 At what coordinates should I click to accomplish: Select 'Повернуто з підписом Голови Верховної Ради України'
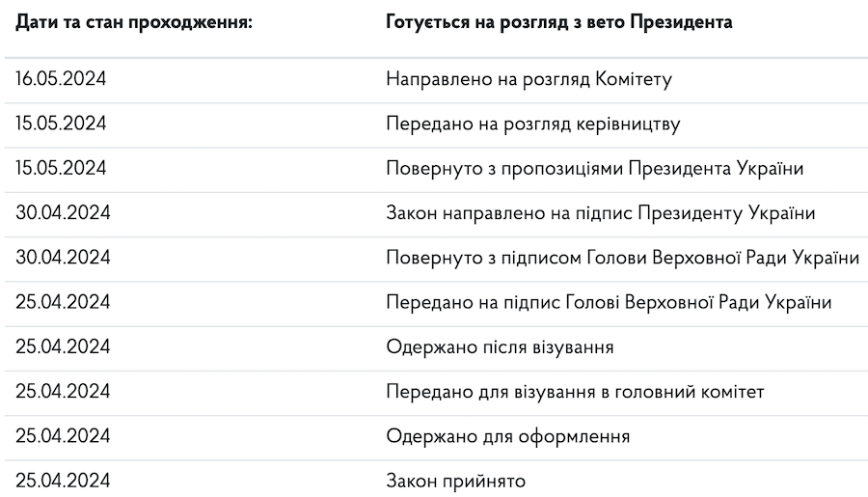(623, 258)
